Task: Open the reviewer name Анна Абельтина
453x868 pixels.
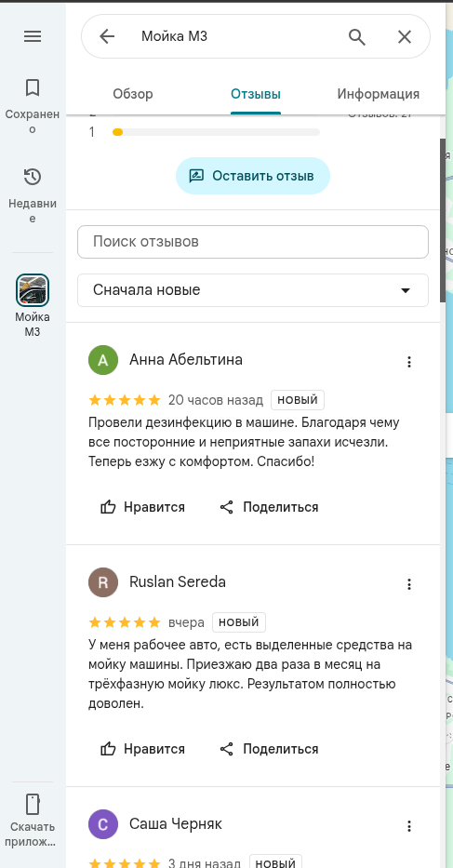Action: tap(186, 360)
